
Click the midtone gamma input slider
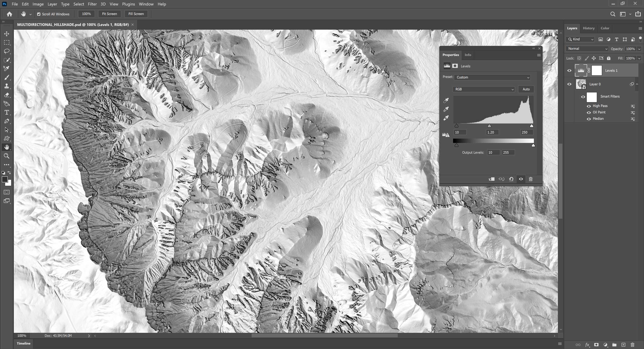click(489, 126)
